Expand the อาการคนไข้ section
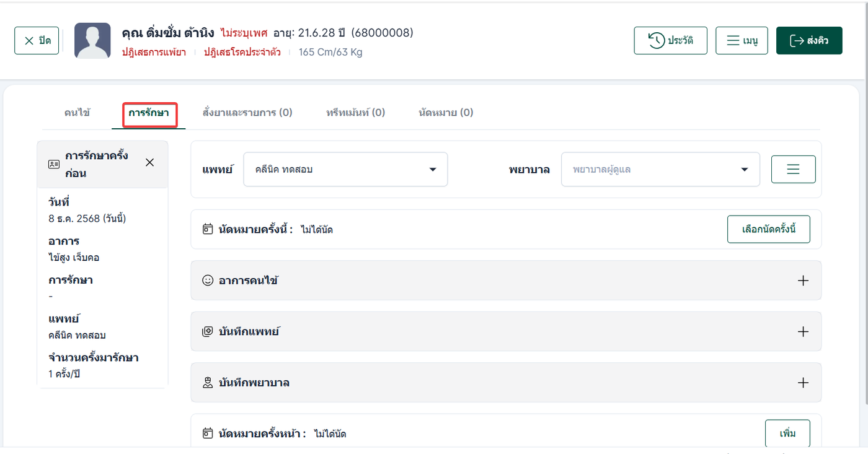 [803, 281]
